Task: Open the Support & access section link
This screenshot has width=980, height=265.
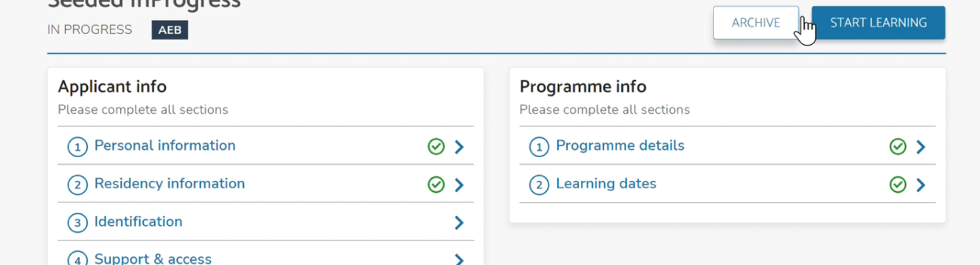Action: [153, 258]
